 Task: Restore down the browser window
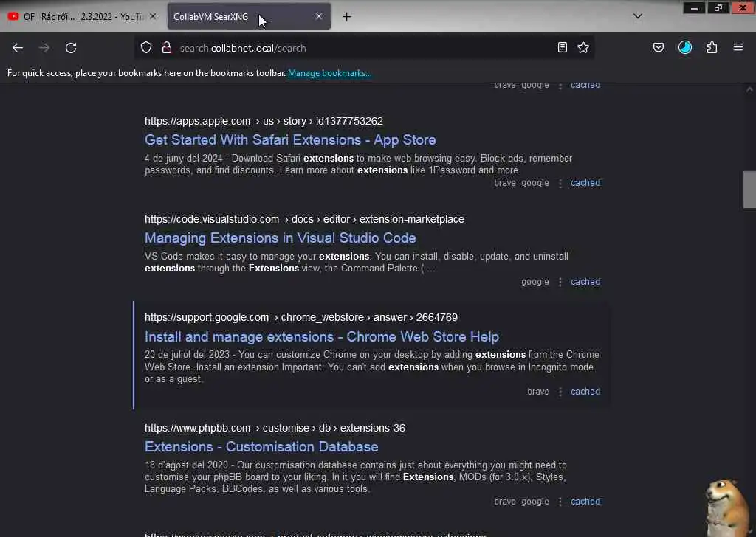pos(718,7)
